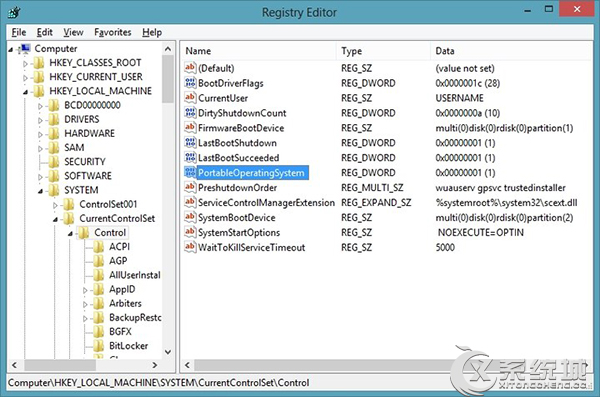Click the BGFX folder icon
600x397 pixels.
(x=98, y=332)
